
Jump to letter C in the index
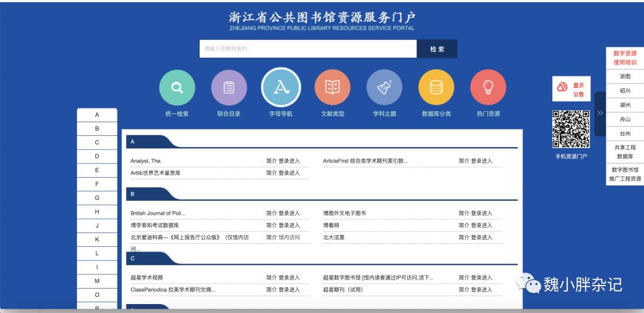97,142
